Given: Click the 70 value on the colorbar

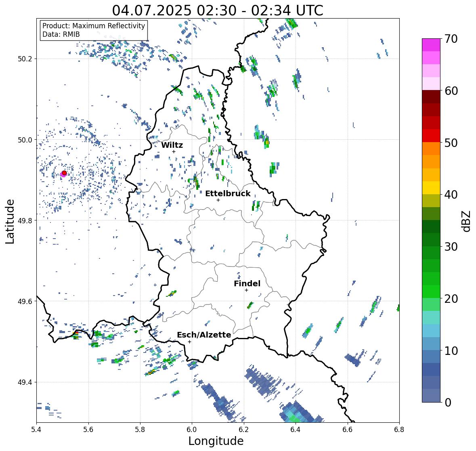Looking at the screenshot, I should (451, 39).
